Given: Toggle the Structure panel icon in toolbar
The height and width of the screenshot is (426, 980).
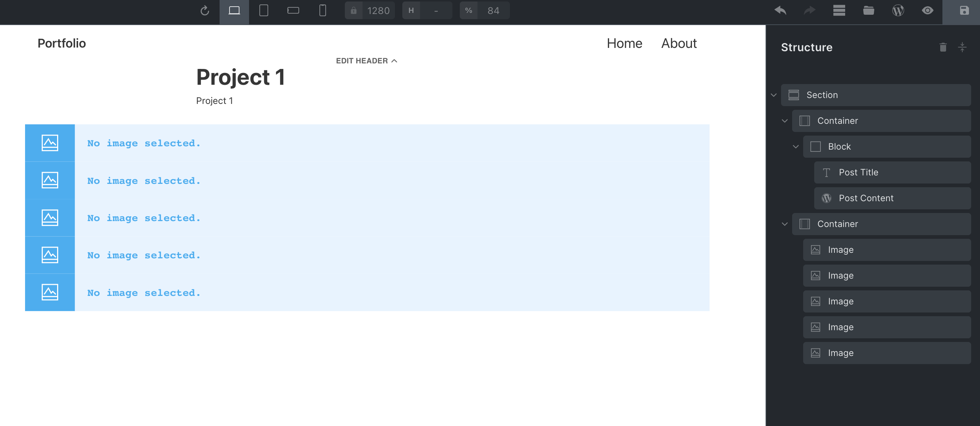Looking at the screenshot, I should (x=839, y=11).
